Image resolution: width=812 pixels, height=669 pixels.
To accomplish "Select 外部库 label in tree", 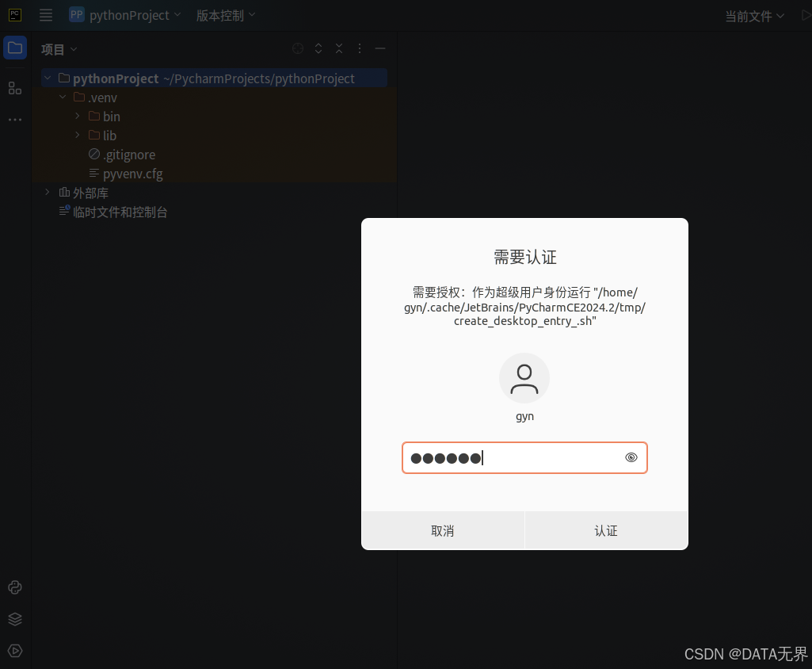I will click(x=90, y=193).
